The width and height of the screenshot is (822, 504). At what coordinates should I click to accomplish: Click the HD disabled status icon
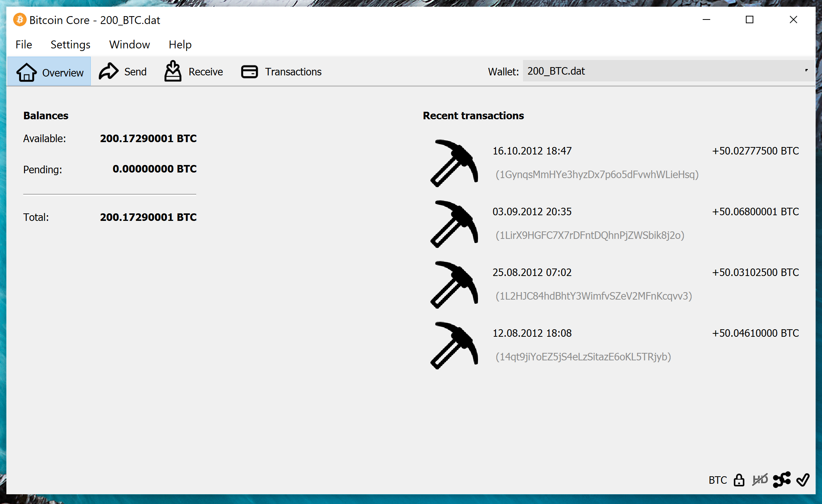click(760, 480)
